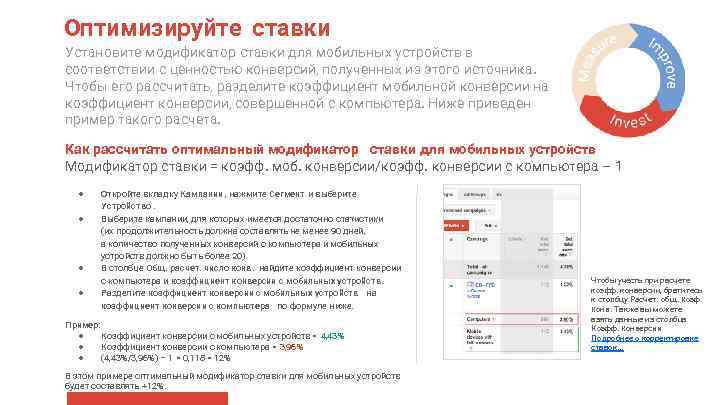Click the green value '4,43%'

(x=332, y=336)
